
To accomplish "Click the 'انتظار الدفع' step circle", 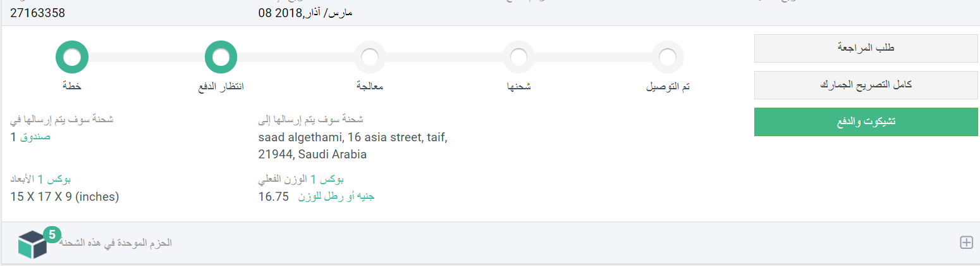I will (x=221, y=57).
